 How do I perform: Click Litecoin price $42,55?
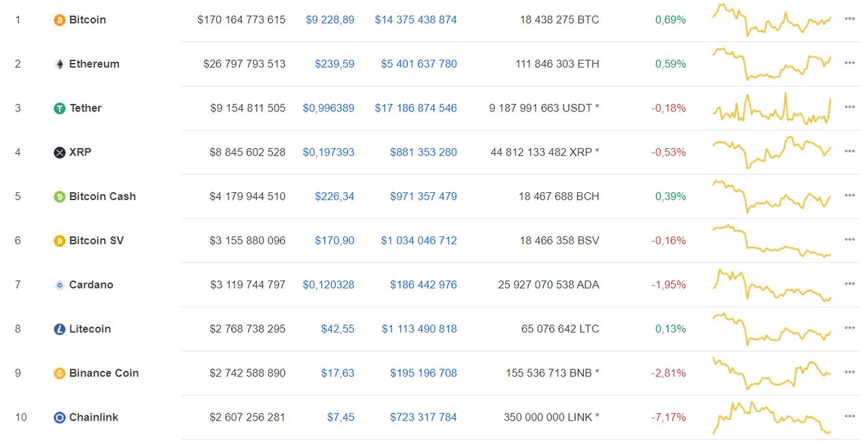338,329
